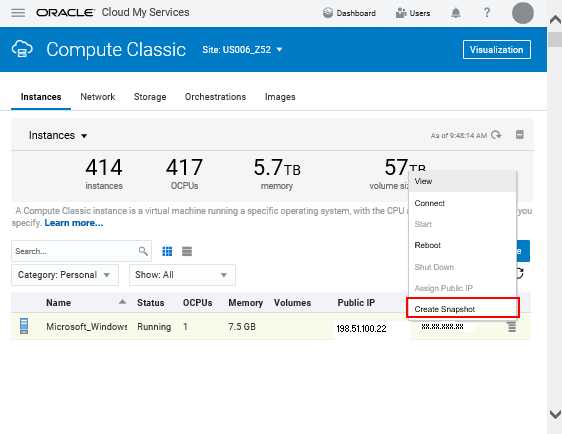Click the Compute Classic cloud icon
Viewport: 562px width, 434px height.
22,49
